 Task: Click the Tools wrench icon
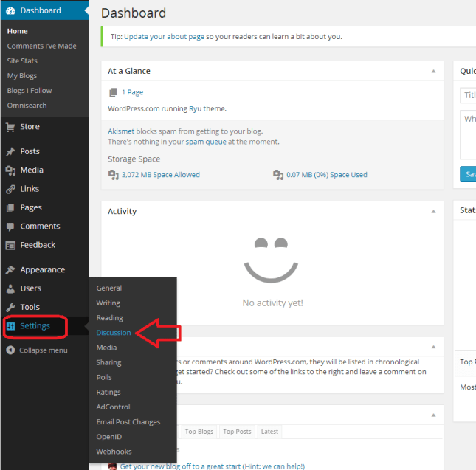click(10, 307)
